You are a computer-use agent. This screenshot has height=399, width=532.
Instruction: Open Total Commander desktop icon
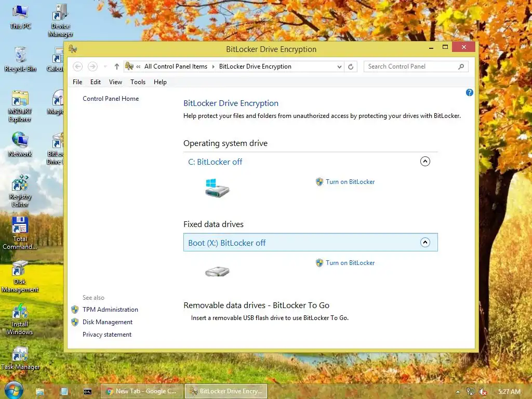pyautogui.click(x=20, y=233)
